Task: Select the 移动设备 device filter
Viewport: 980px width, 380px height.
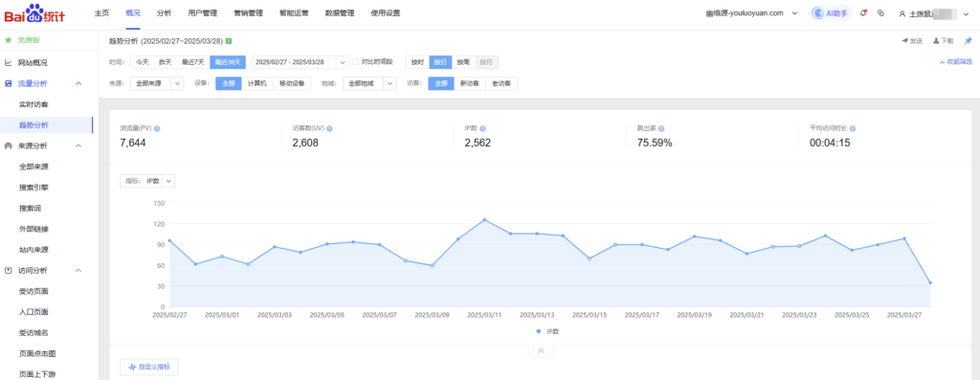Action: [x=292, y=83]
